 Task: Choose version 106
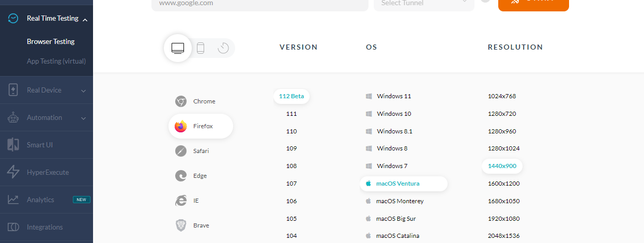pos(292,201)
